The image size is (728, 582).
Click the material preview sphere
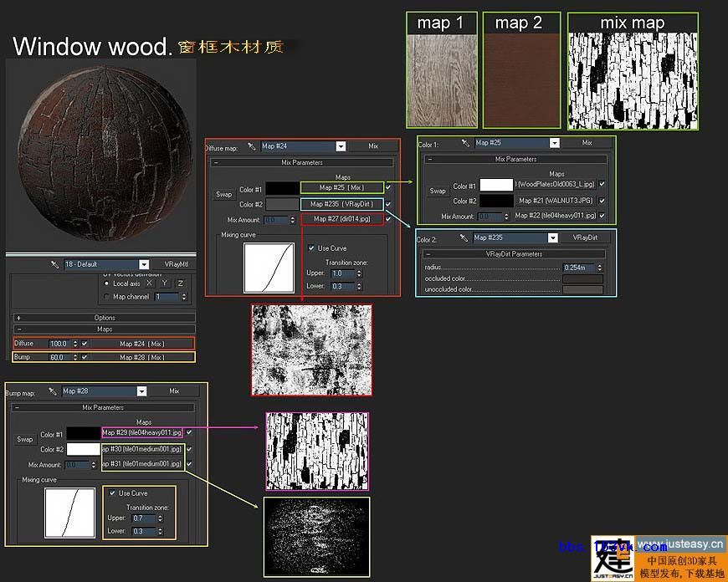tap(104, 153)
